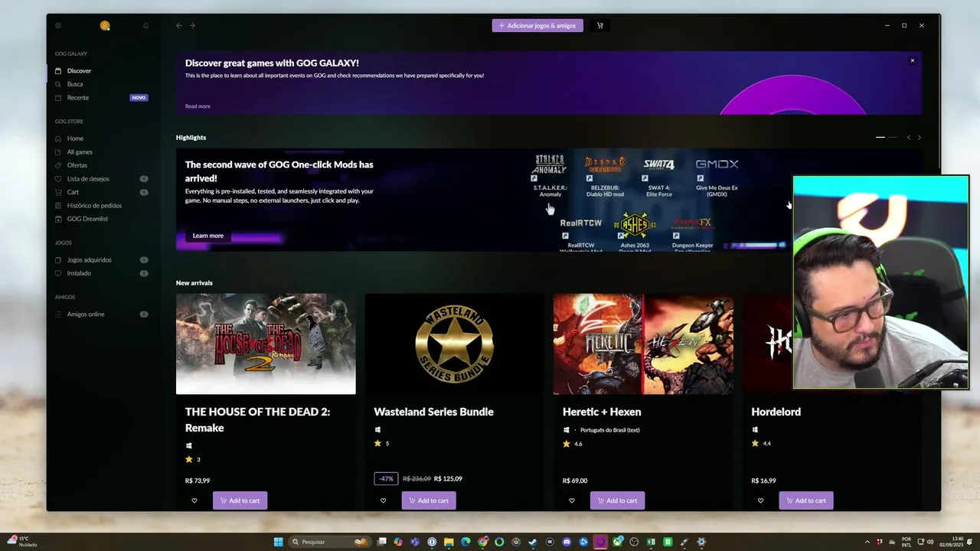This screenshot has height=551, width=980.
Task: Open the GOG Galaxy settings gear
Action: pos(57,25)
